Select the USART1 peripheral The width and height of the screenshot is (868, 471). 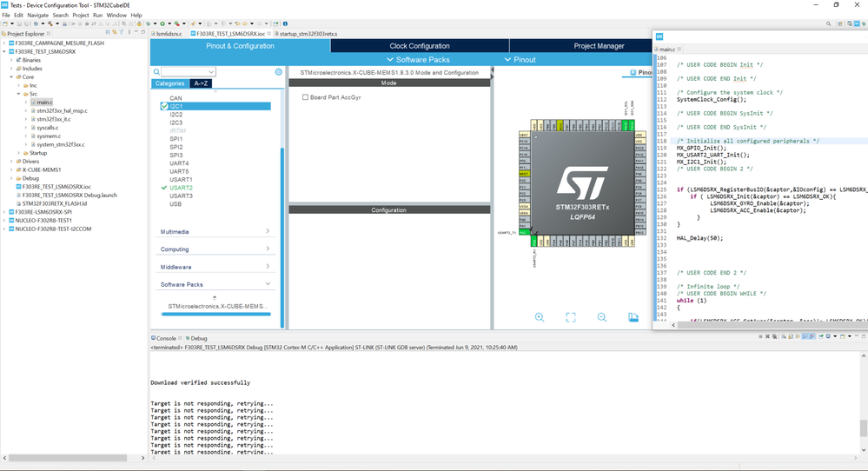[x=181, y=179]
